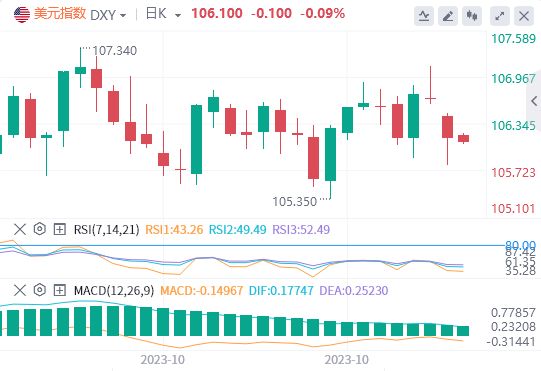Select the pencil drawing tool

pyautogui.click(x=448, y=16)
